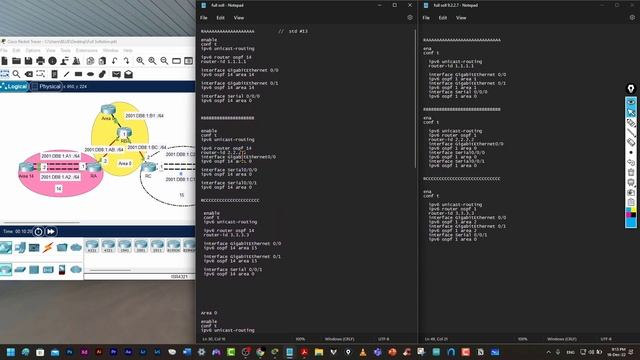Image resolution: width=640 pixels, height=360 pixels.
Task: Choose the Delete tool in Packet Tracer
Action: (x=28, y=74)
